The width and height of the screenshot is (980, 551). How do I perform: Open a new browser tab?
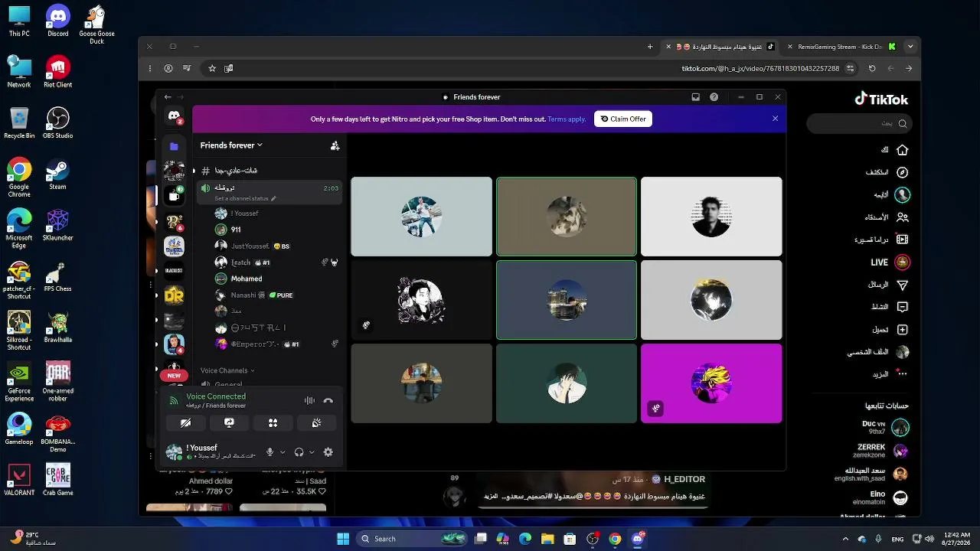pos(650,47)
